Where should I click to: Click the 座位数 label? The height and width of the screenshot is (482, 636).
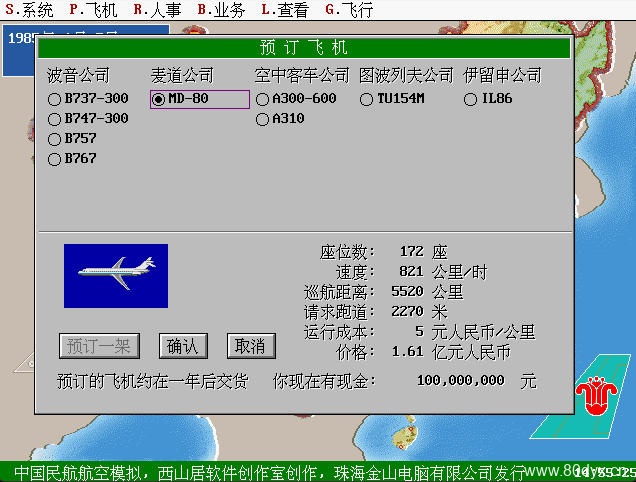click(x=347, y=252)
